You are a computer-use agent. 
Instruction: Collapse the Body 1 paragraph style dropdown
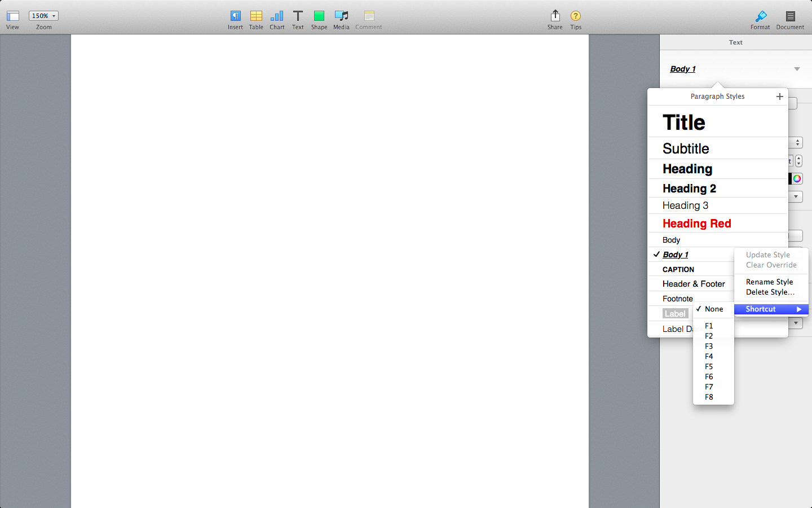[797, 69]
